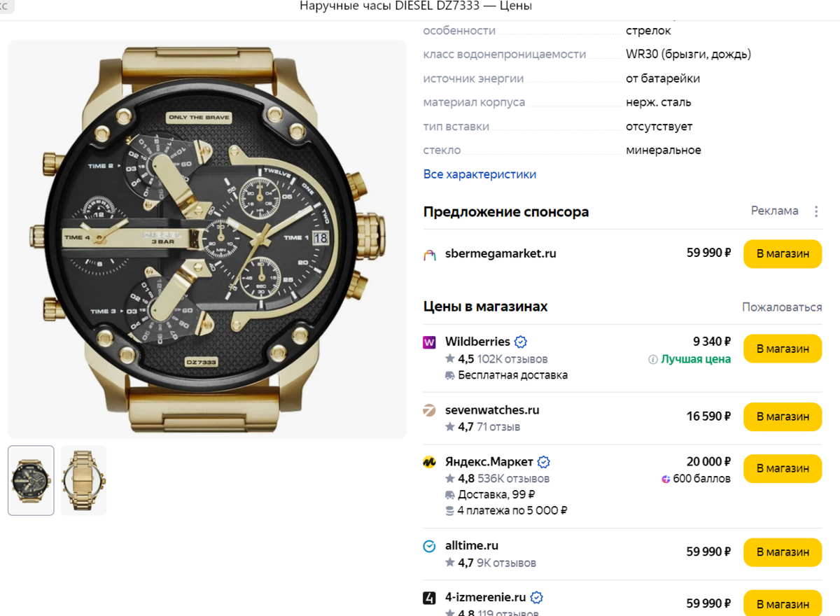Go to sbermegamarket.ru via В магазин button
The image size is (840, 616).
tap(783, 254)
